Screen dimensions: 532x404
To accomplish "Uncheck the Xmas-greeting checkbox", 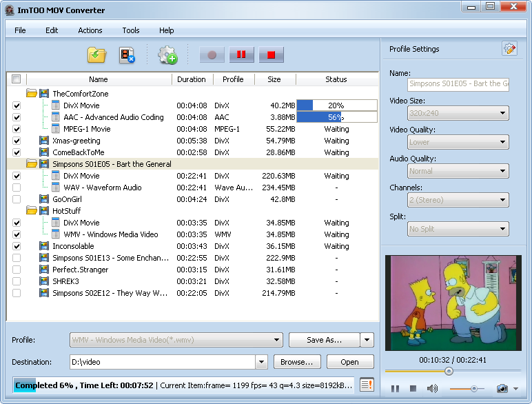I will pyautogui.click(x=17, y=141).
